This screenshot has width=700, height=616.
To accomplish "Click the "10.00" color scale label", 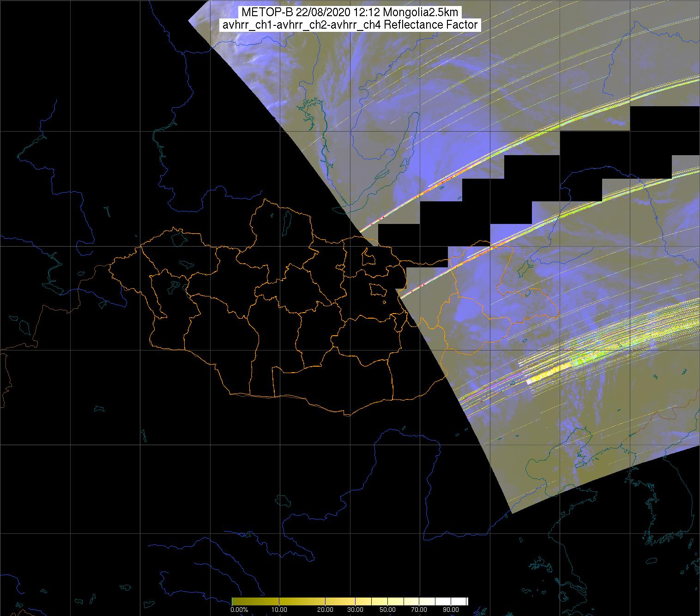I will 280,610.
